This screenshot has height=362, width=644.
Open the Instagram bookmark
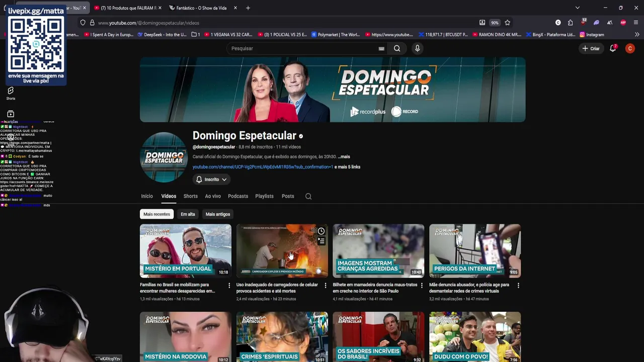592,35
